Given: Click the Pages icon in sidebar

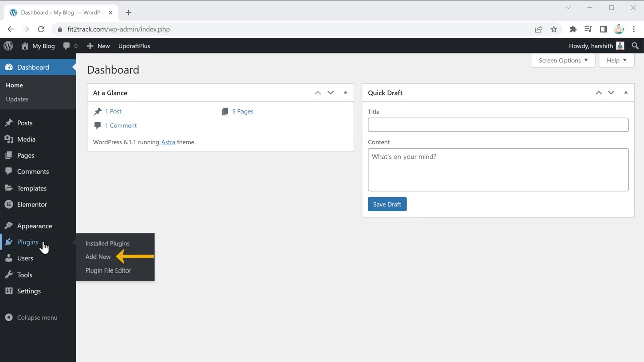Looking at the screenshot, I should 9,155.
